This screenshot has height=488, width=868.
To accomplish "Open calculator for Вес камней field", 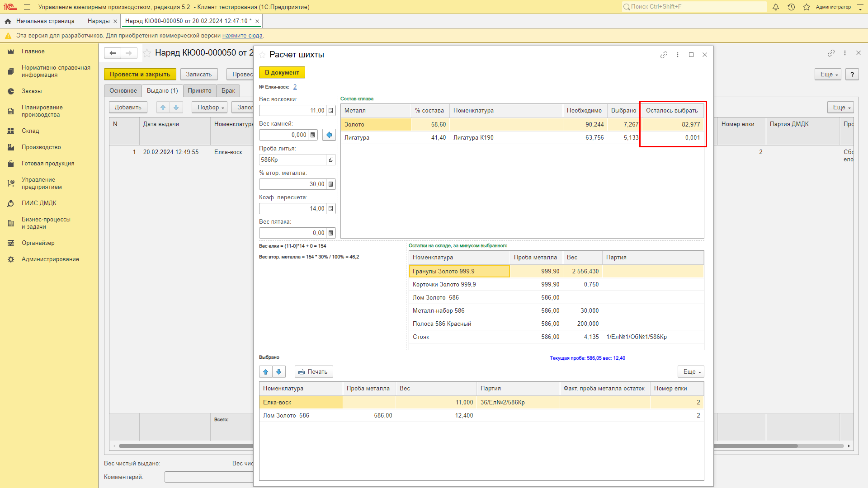I will [x=313, y=135].
